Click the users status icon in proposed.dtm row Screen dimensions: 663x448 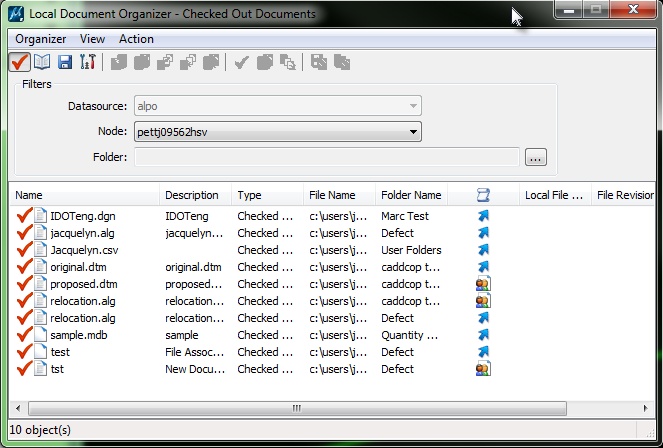click(483, 284)
